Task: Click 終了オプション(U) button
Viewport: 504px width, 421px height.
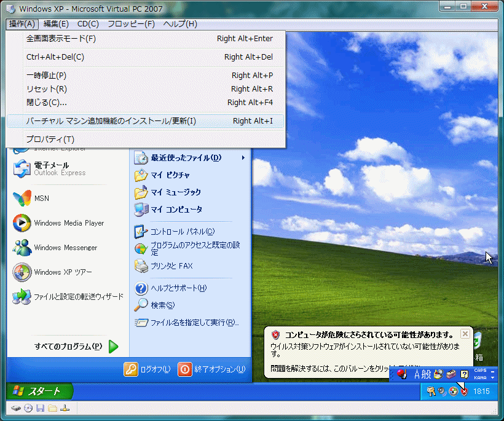Action: tap(212, 369)
